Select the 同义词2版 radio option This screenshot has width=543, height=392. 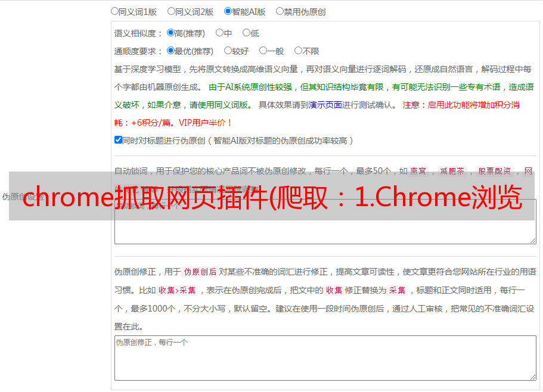[171, 11]
